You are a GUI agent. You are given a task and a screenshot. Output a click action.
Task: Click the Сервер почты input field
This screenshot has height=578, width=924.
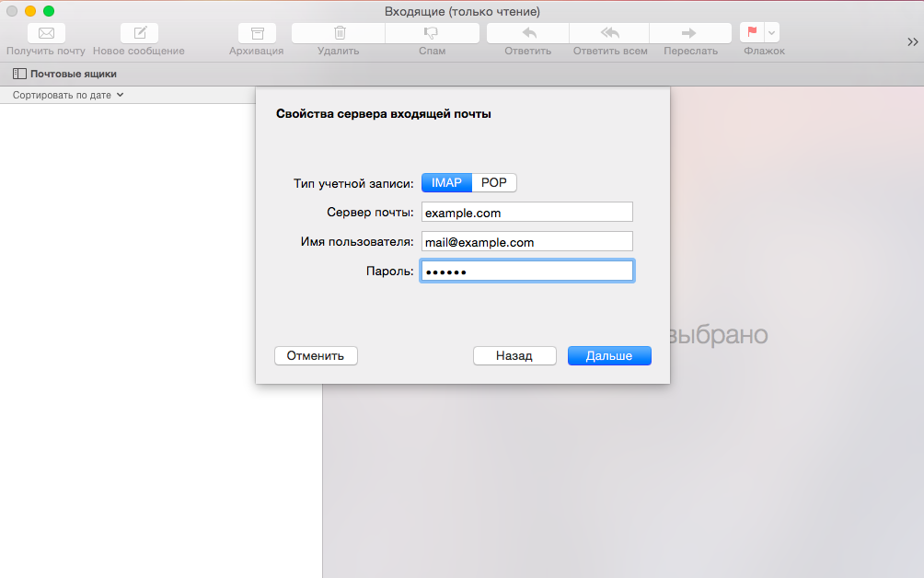526,213
